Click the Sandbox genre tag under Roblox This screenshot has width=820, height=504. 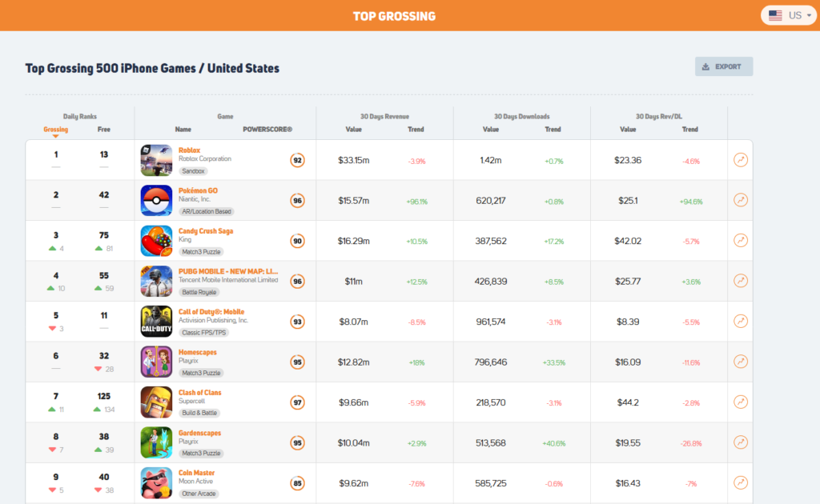pyautogui.click(x=194, y=171)
